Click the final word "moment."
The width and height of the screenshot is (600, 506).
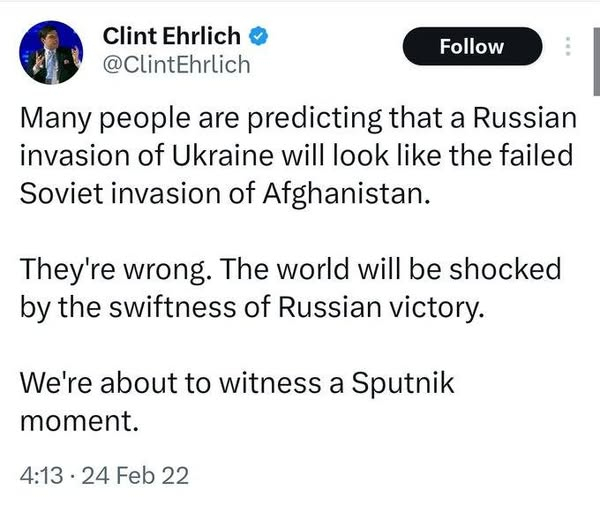point(78,418)
